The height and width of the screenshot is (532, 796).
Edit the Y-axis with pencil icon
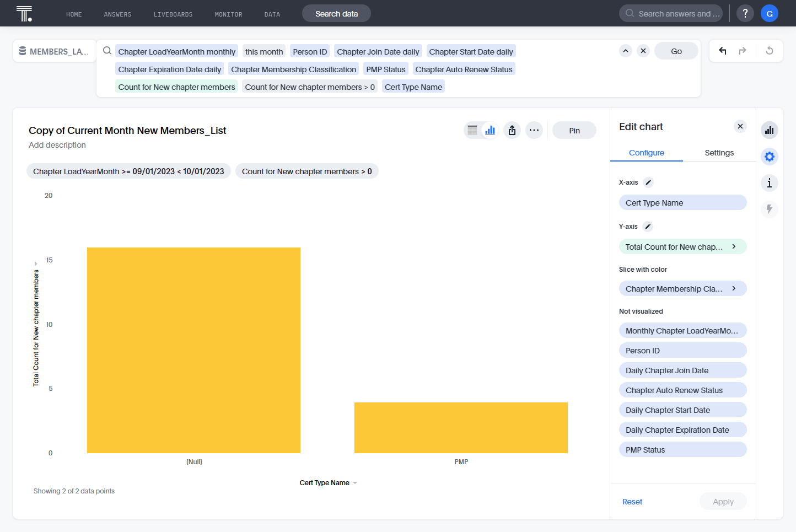pos(648,227)
